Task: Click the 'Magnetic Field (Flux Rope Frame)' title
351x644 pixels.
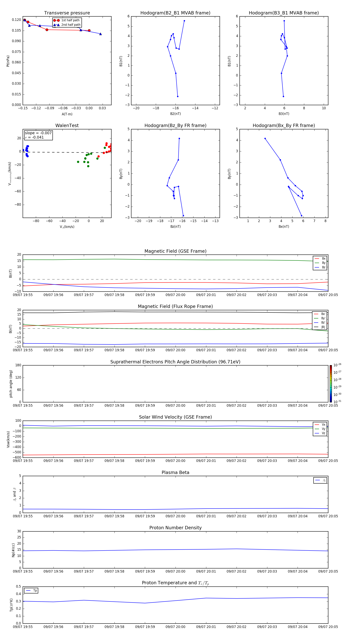Action: [175, 307]
